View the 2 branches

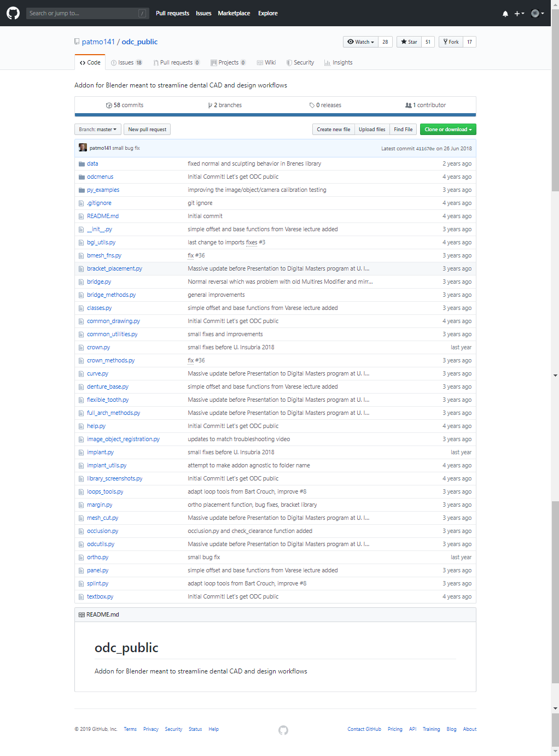pos(225,105)
